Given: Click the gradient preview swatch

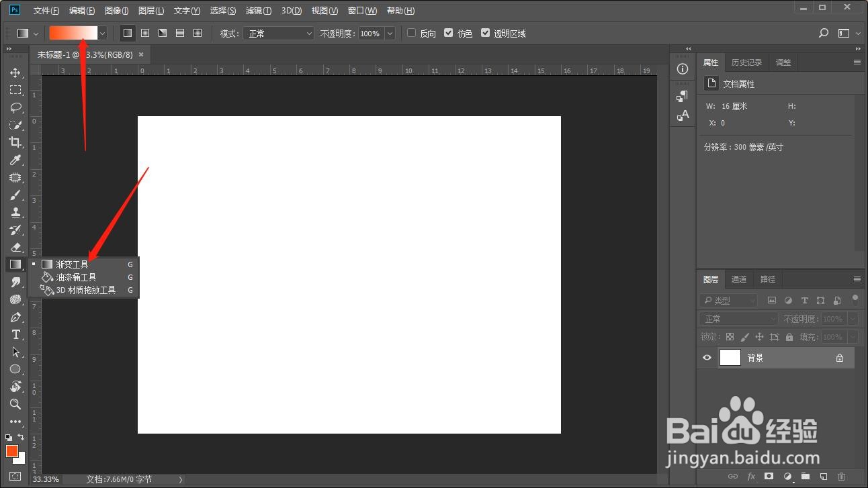Looking at the screenshot, I should (73, 33).
